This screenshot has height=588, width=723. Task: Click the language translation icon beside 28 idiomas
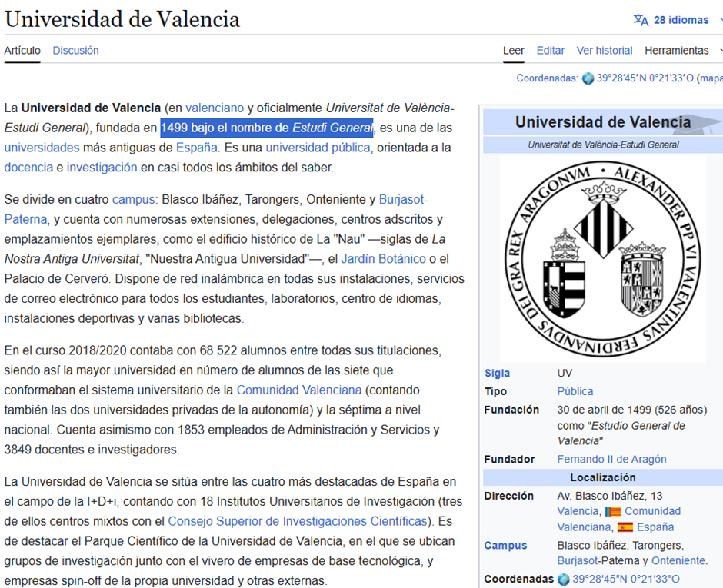point(641,20)
